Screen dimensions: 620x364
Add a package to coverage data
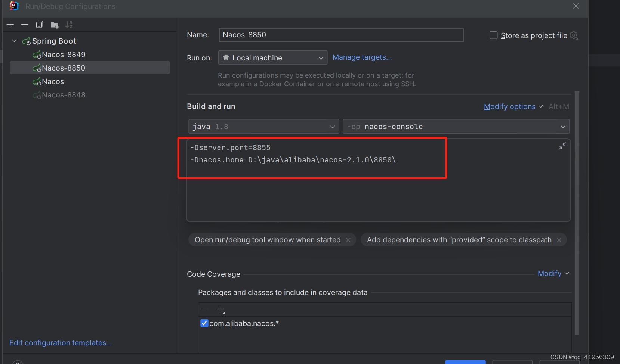click(220, 309)
